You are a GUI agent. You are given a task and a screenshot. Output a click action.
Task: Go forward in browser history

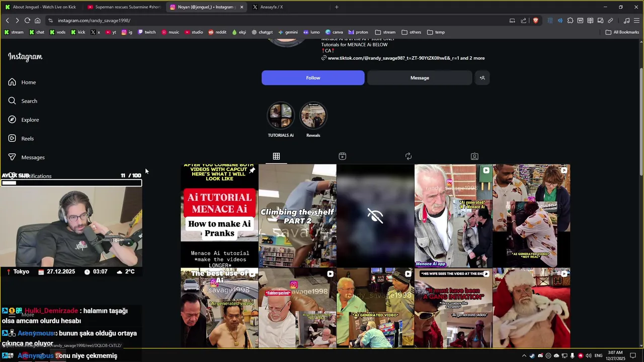[x=17, y=21]
